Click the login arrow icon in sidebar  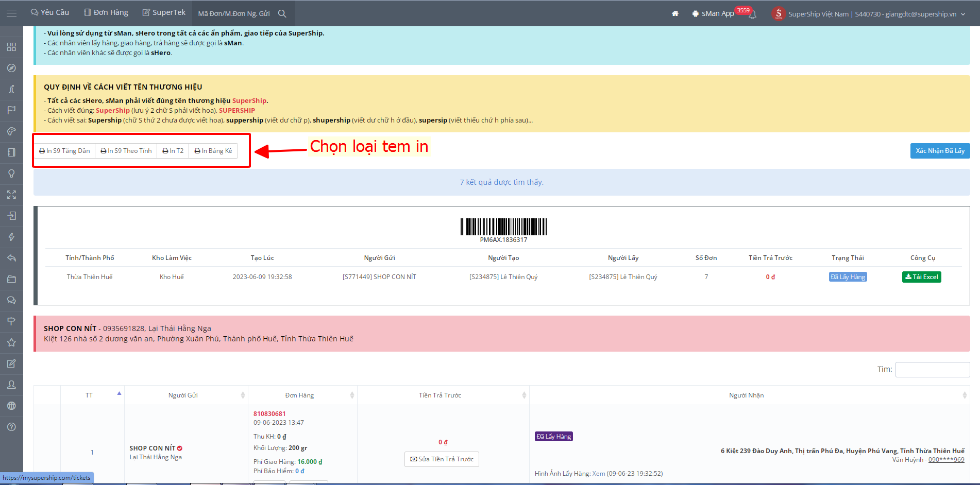pyautogui.click(x=11, y=216)
